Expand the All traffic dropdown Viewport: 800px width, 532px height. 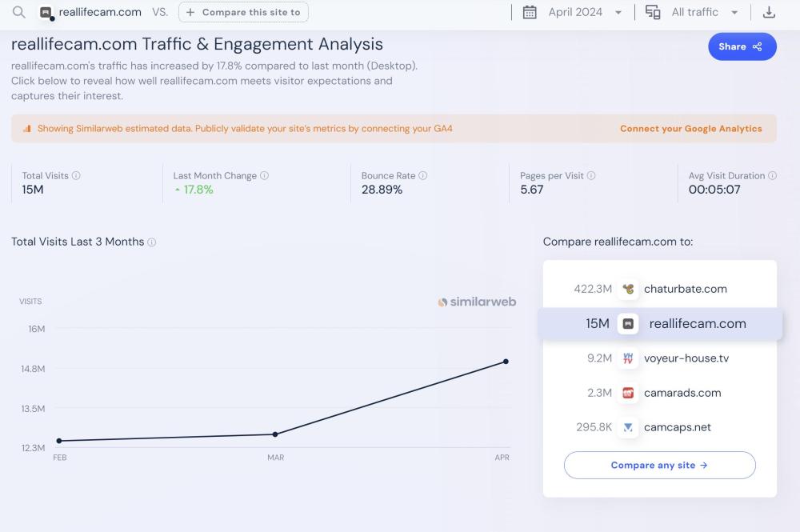[x=704, y=12]
